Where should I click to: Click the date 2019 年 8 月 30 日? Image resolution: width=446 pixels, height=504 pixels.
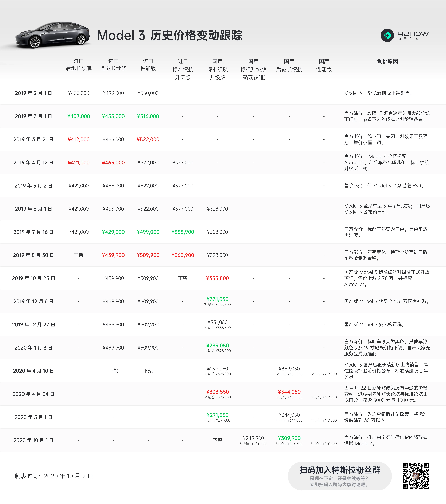click(34, 255)
